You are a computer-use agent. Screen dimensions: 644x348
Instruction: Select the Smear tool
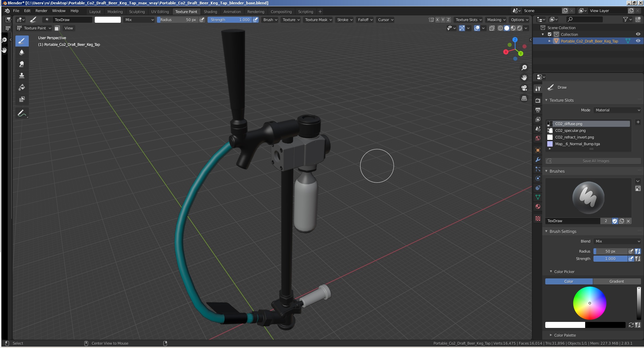(x=22, y=64)
